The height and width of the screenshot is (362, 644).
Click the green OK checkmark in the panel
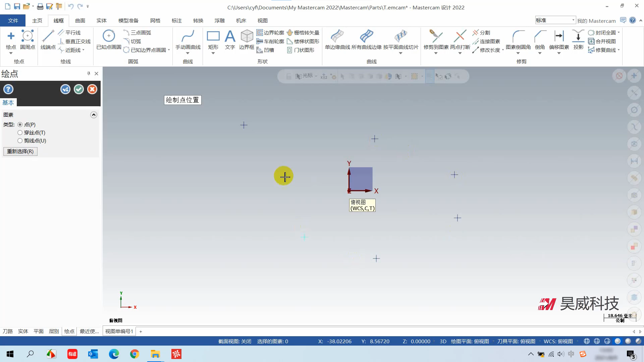pos(79,89)
